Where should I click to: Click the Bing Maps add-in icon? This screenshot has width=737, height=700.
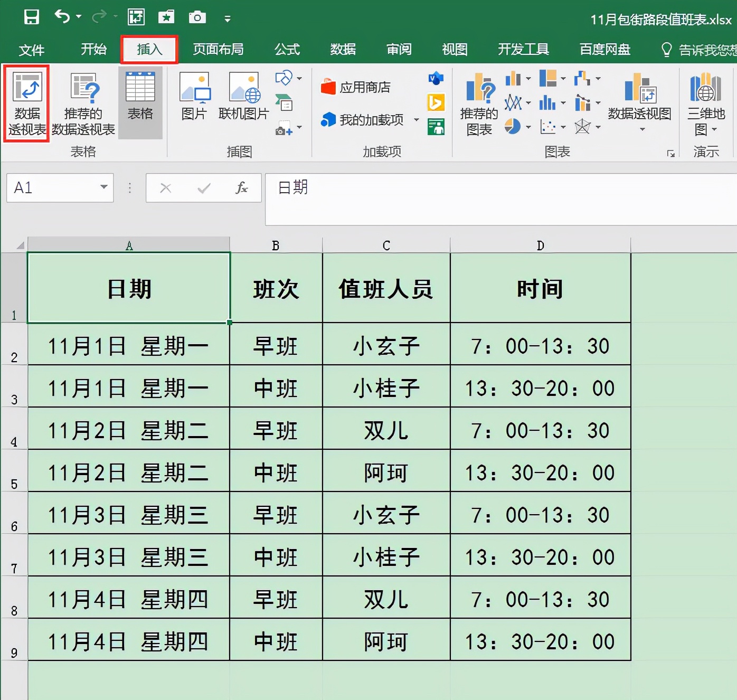pos(436,102)
